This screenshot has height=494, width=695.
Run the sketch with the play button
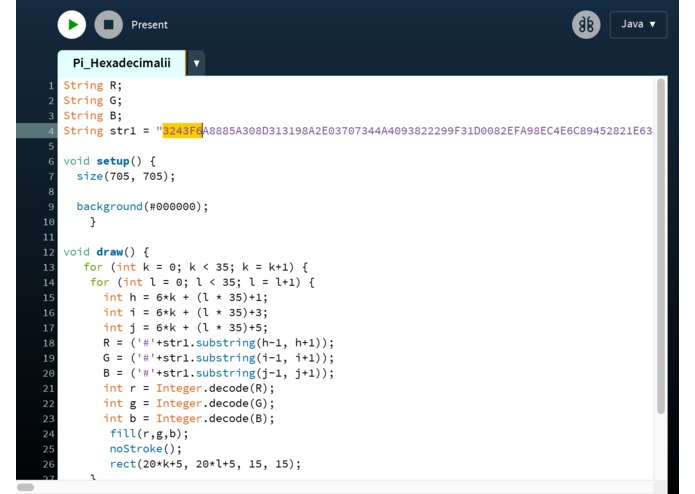72,25
